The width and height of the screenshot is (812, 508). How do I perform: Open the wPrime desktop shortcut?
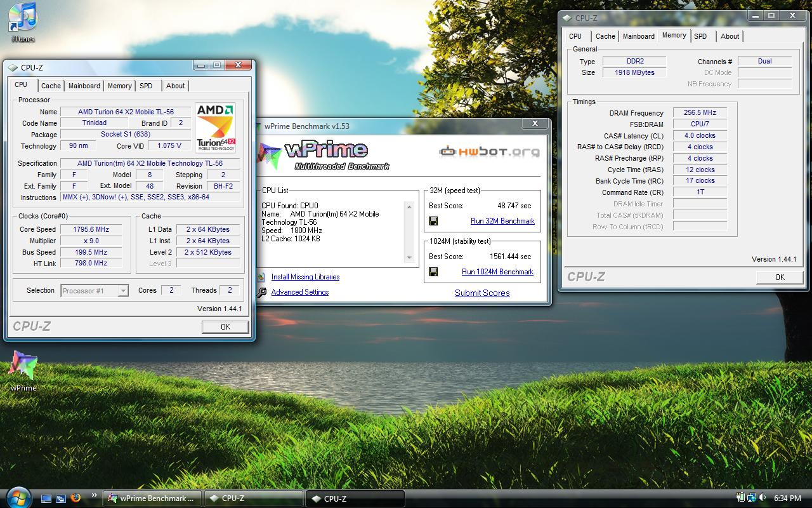(x=23, y=371)
